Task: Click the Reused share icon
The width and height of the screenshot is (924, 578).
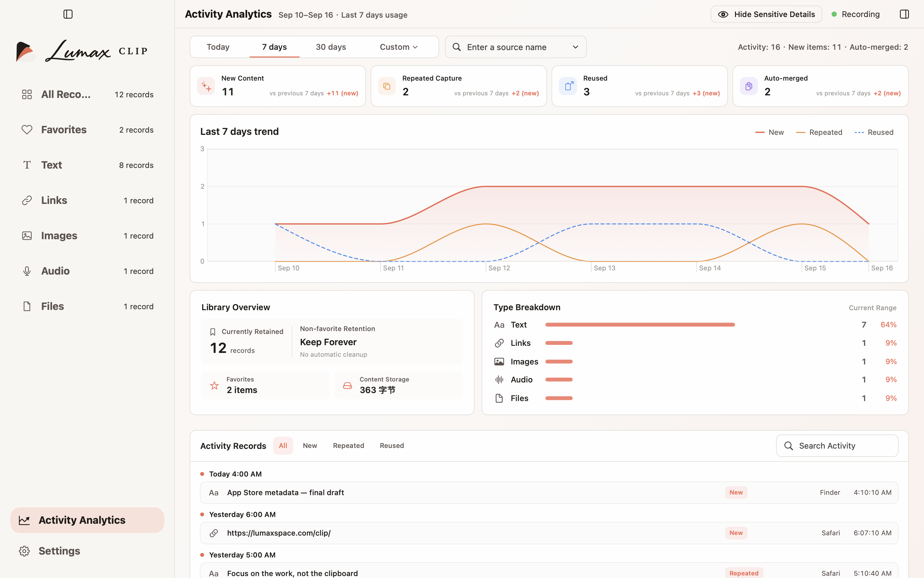Action: click(568, 86)
